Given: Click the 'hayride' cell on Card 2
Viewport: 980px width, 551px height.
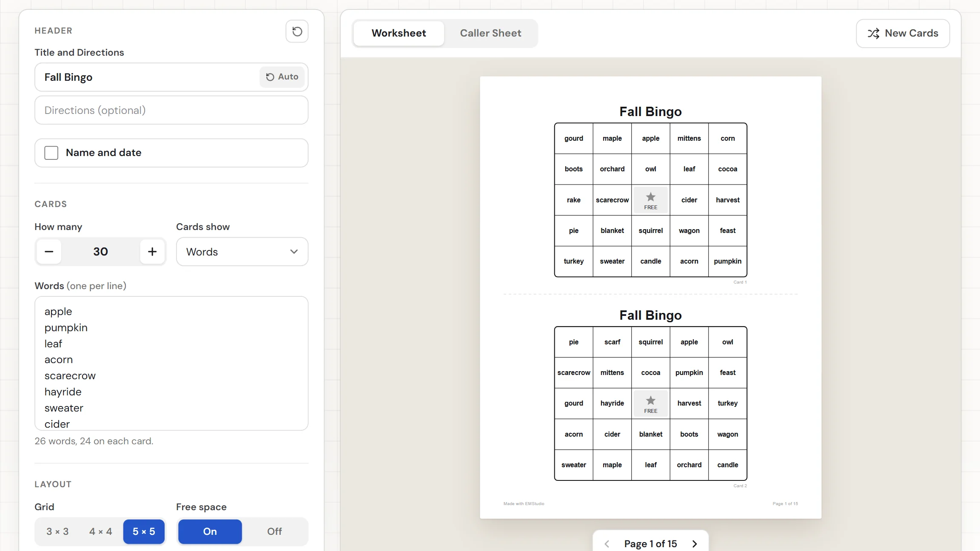Looking at the screenshot, I should click(612, 403).
